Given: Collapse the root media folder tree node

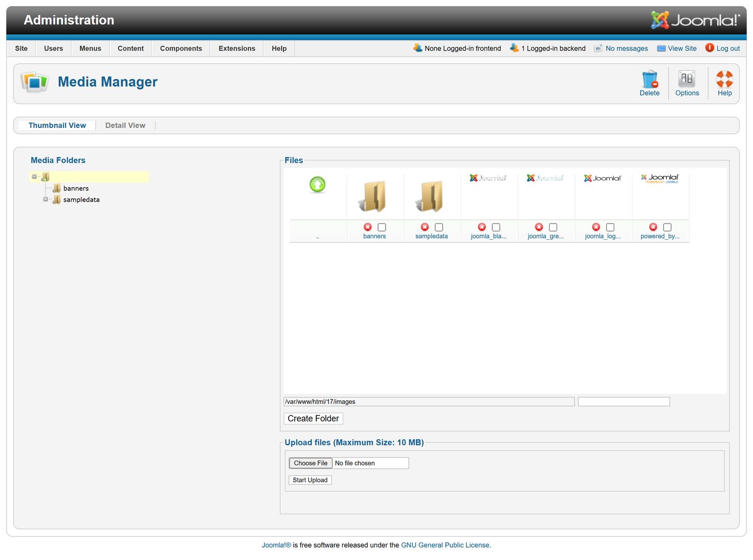Looking at the screenshot, I should pyautogui.click(x=34, y=177).
